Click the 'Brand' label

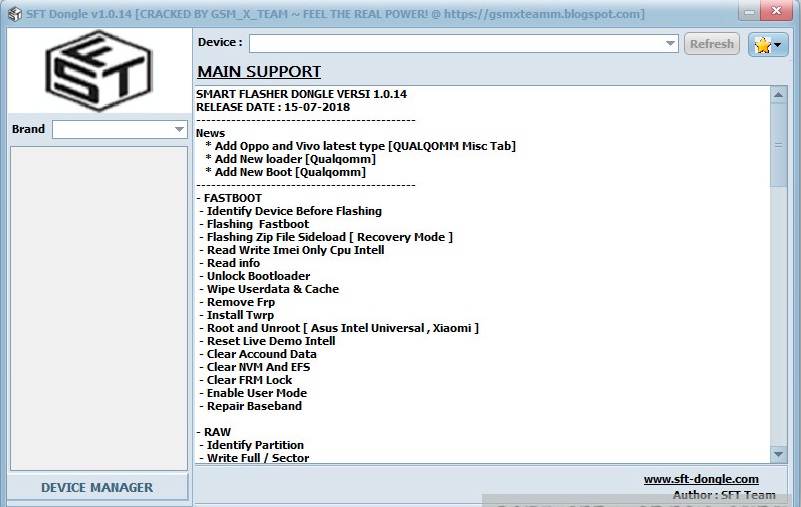point(29,129)
